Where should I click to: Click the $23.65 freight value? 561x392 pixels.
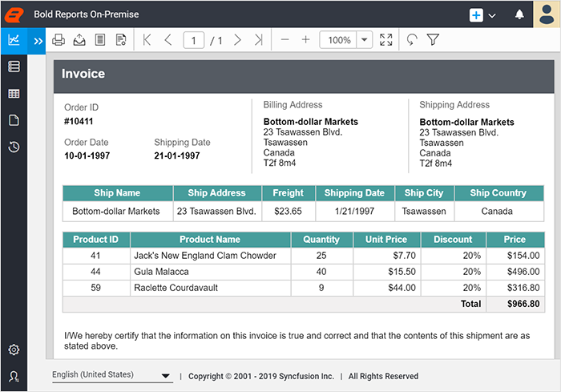[288, 211]
